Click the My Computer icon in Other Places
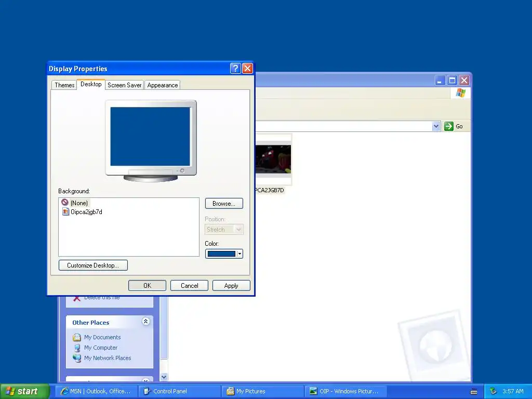Viewport: 532px width, 399px height. [x=77, y=348]
